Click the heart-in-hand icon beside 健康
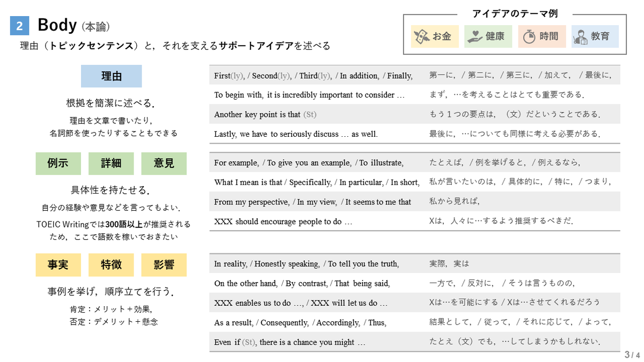This screenshot has width=644, height=362. [474, 36]
